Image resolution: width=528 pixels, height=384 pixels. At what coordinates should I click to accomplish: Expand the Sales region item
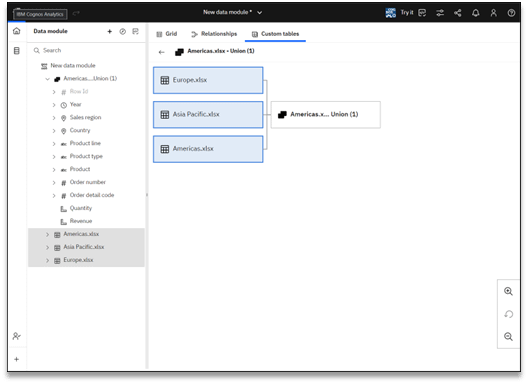pyautogui.click(x=54, y=118)
